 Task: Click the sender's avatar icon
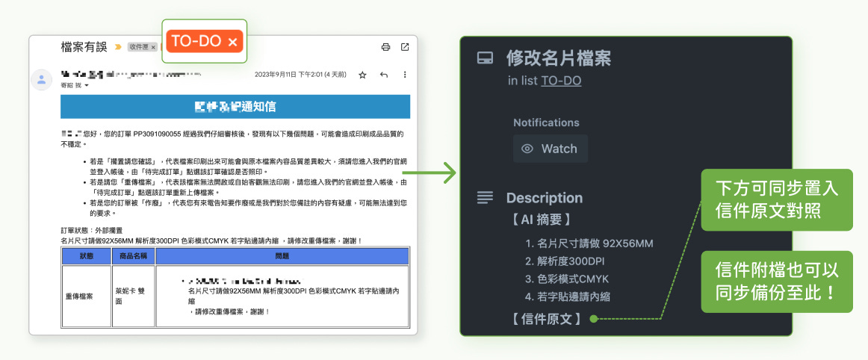(x=42, y=80)
